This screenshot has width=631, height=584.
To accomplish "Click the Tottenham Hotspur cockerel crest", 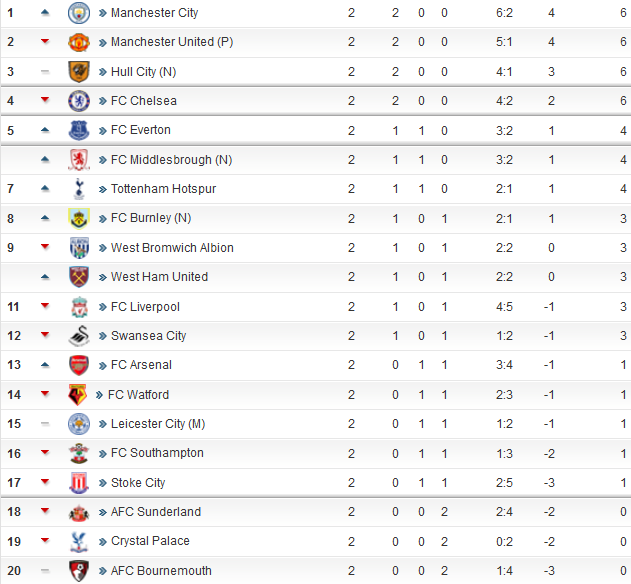I will pos(79,189).
